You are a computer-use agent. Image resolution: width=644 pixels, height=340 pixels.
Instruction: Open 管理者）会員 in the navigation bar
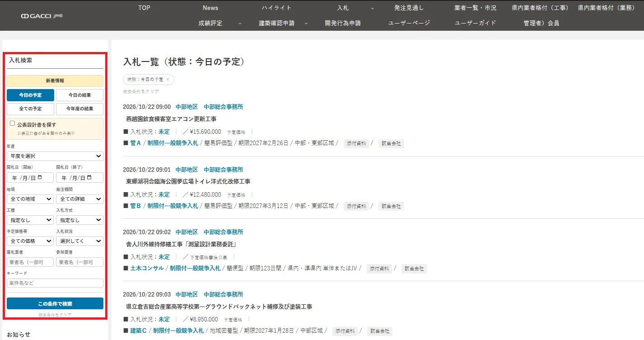[x=541, y=23]
